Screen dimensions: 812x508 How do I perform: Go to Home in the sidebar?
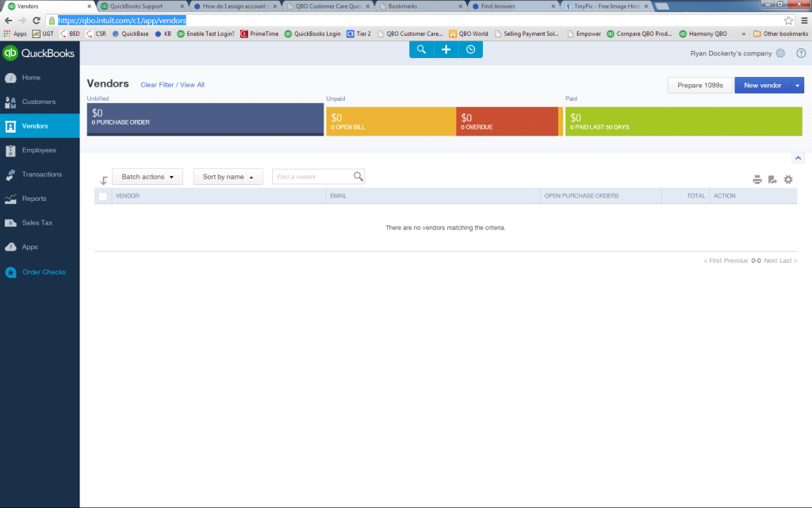tap(40, 78)
